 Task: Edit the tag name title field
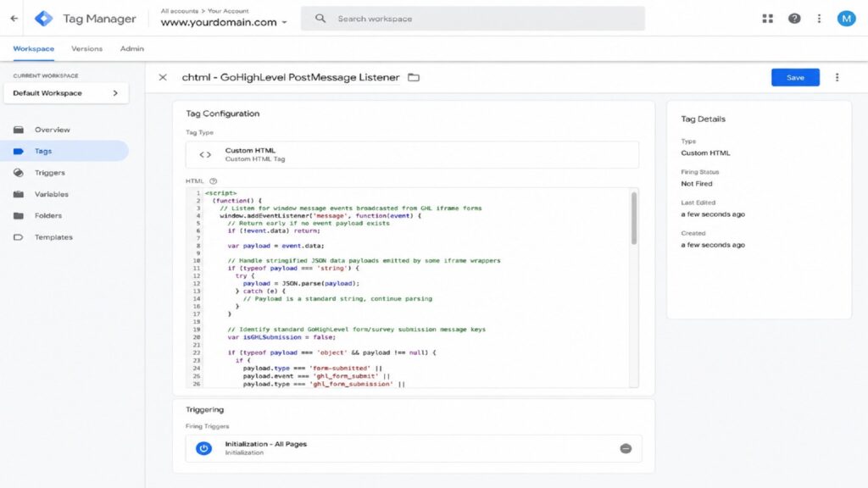pos(291,77)
